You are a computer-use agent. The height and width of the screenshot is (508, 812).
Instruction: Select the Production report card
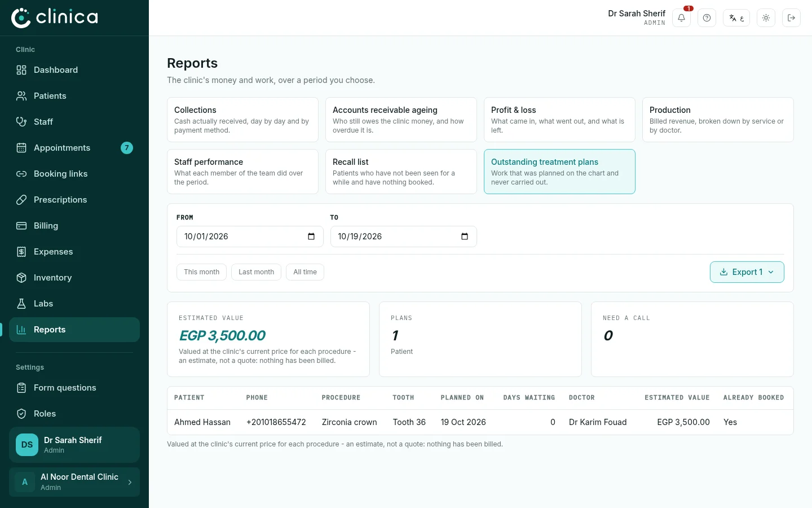(x=718, y=120)
